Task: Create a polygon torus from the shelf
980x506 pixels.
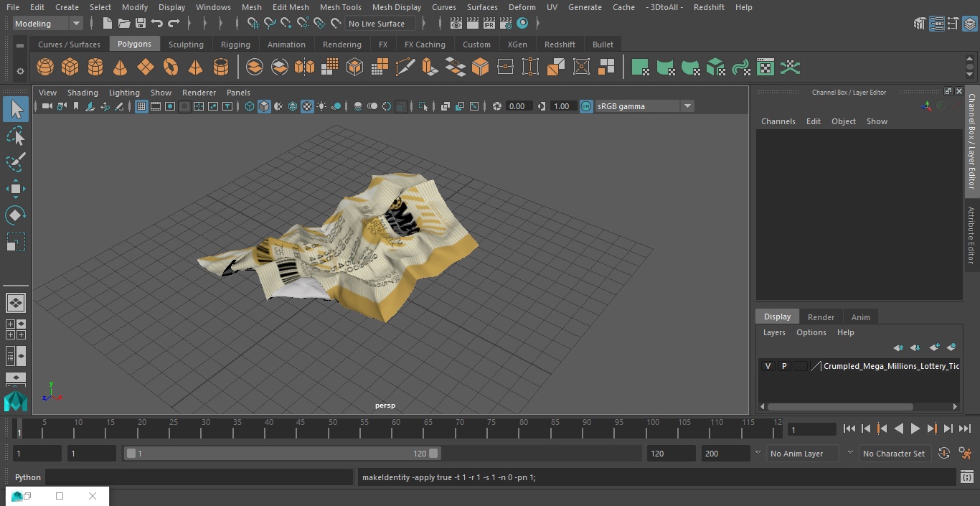Action: click(x=171, y=67)
